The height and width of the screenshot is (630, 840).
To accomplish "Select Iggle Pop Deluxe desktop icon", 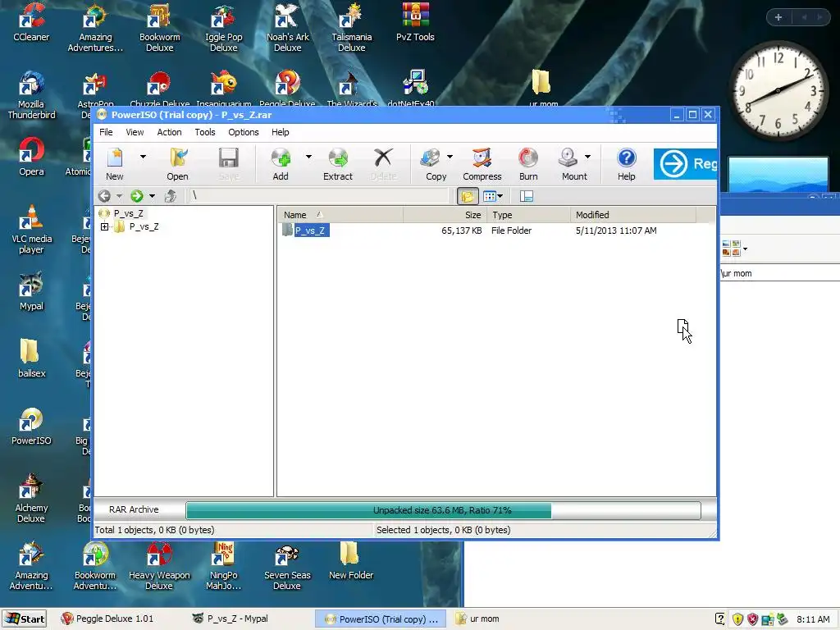I will [223, 27].
